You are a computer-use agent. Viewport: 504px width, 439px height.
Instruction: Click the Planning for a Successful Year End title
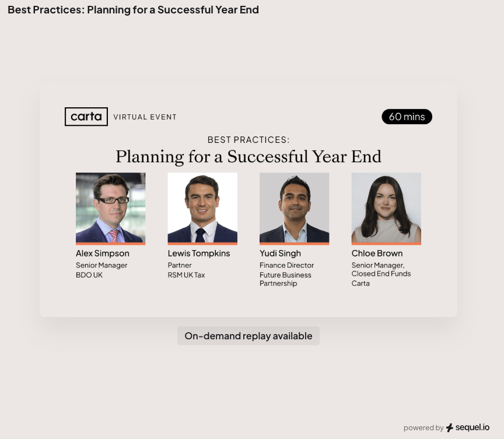[249, 156]
